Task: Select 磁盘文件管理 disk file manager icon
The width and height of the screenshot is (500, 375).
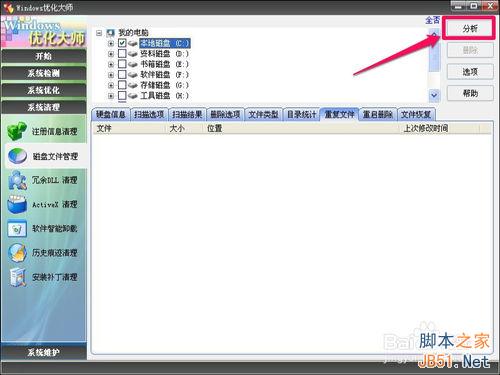Action: [x=17, y=156]
